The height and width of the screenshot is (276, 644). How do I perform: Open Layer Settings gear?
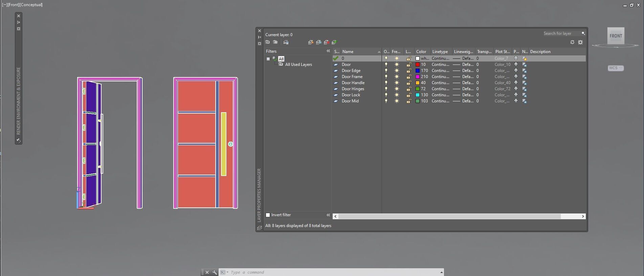[580, 42]
